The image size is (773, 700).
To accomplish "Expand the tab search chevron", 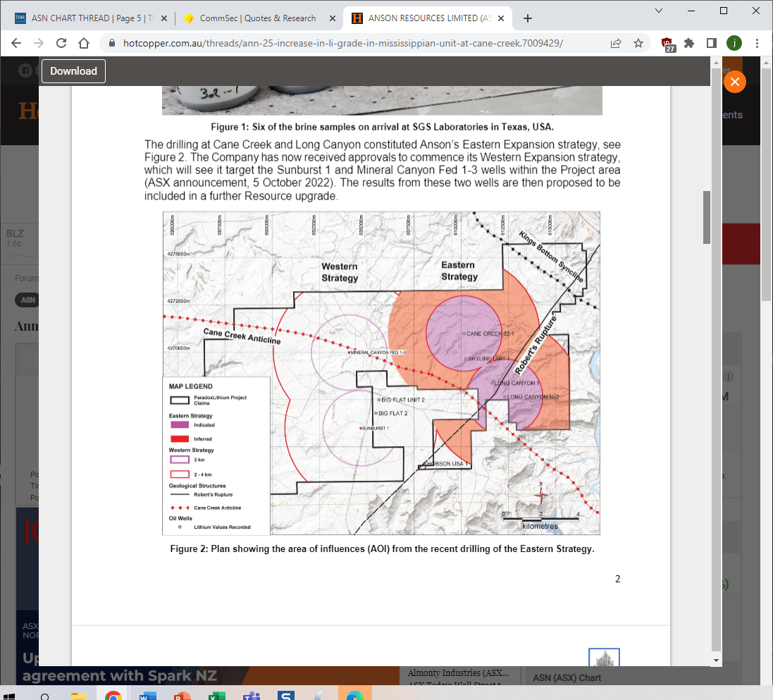I will (659, 11).
